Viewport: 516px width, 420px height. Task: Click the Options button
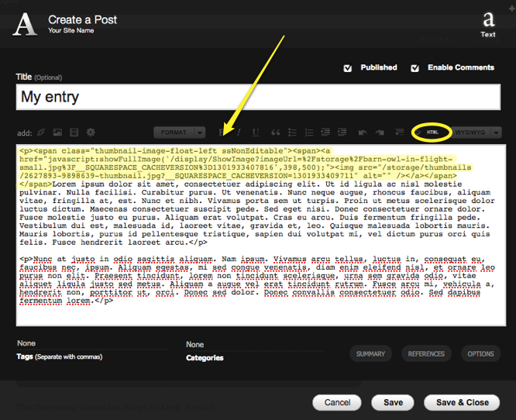[480, 353]
